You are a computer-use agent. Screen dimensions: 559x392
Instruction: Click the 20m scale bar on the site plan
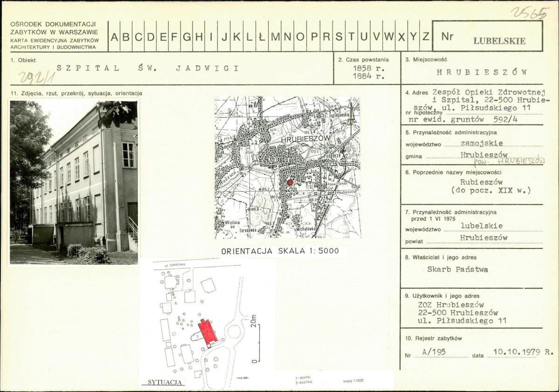[256, 338]
